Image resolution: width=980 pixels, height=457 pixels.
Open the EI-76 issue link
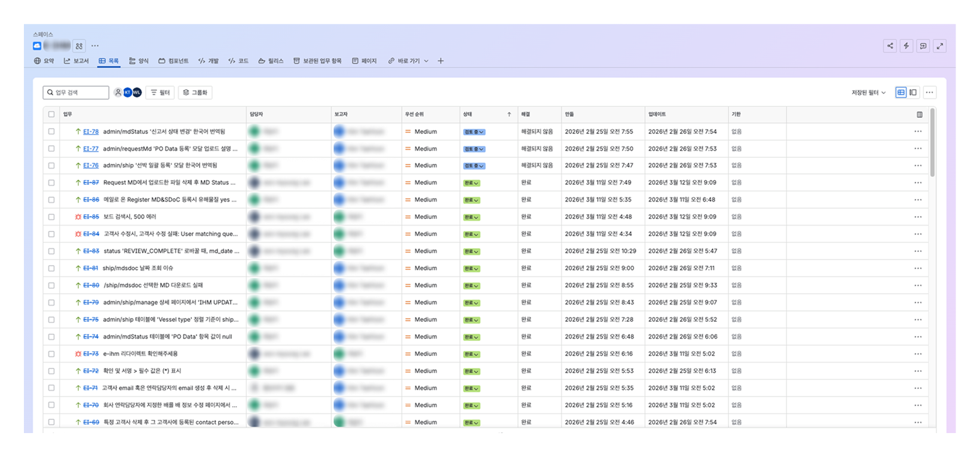[91, 166]
